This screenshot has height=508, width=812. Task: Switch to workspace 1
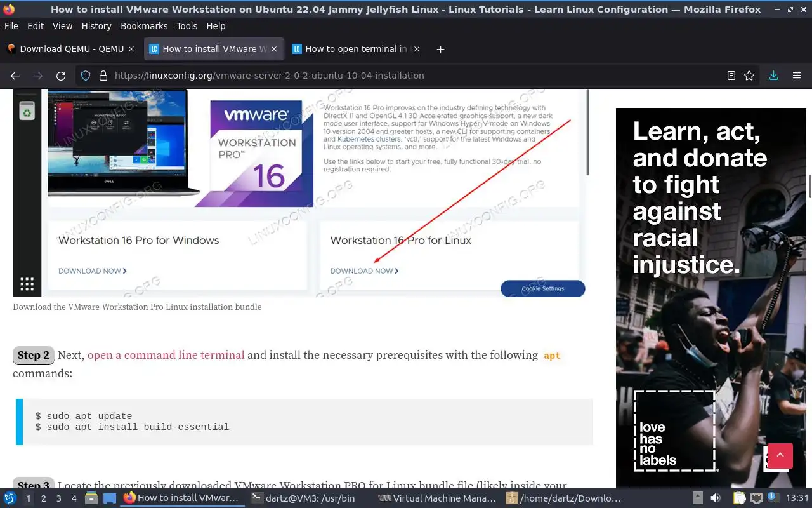click(x=28, y=498)
